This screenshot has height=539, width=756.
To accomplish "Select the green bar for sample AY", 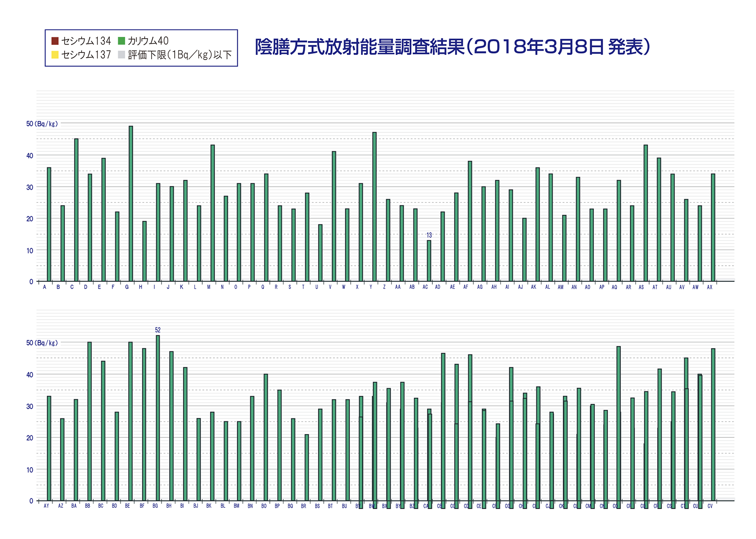I will (x=49, y=448).
